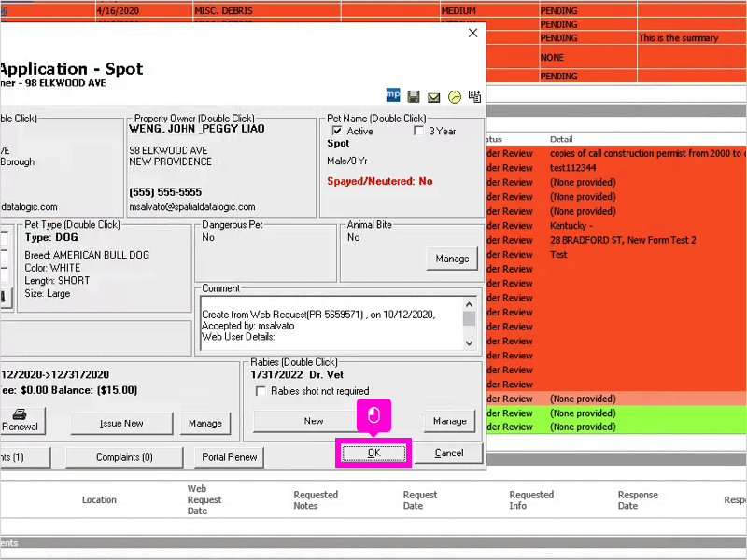Click the owner email msalvato@spatialdatalogic.com
The height and width of the screenshot is (560, 747).
click(x=192, y=206)
